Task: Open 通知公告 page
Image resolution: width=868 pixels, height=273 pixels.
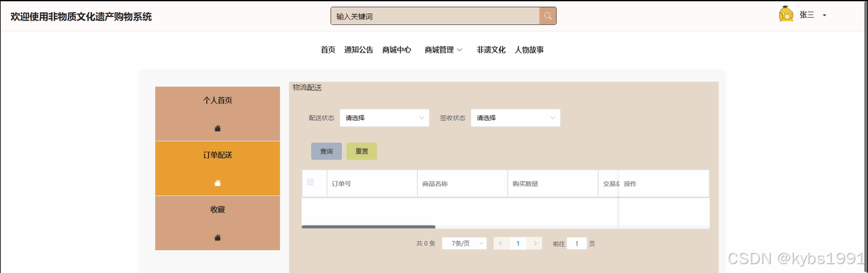Action: pyautogui.click(x=358, y=50)
